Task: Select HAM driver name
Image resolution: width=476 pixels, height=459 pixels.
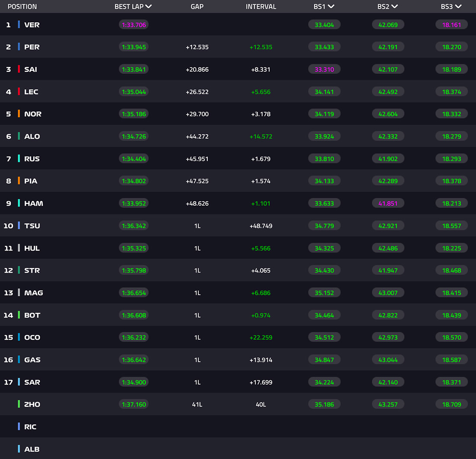Action: tap(34, 203)
